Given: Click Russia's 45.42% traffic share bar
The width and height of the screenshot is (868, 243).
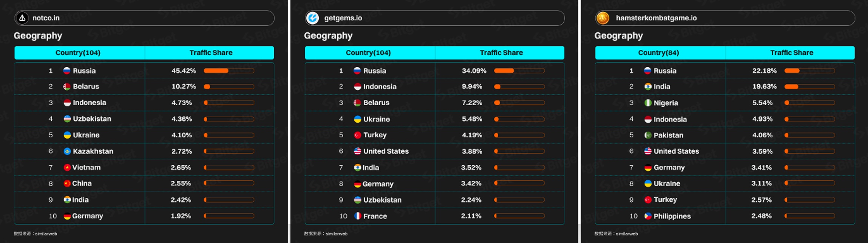Looking at the screenshot, I should [x=229, y=71].
